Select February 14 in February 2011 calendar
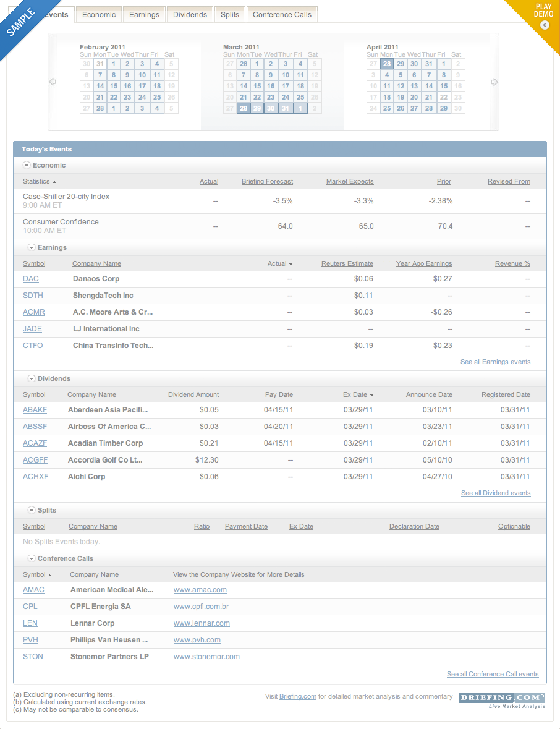Viewport: 560px width, 729px height. tap(100, 86)
